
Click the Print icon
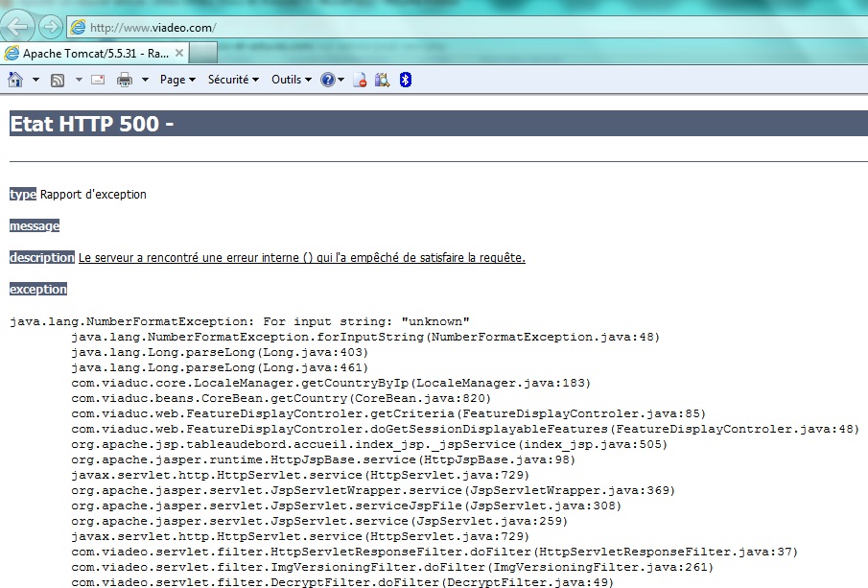pos(125,80)
